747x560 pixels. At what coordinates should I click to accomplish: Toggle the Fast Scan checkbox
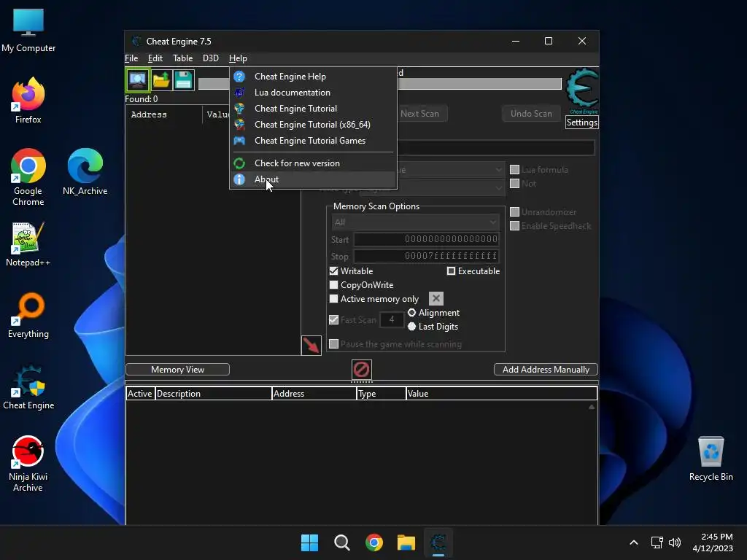[x=334, y=319]
